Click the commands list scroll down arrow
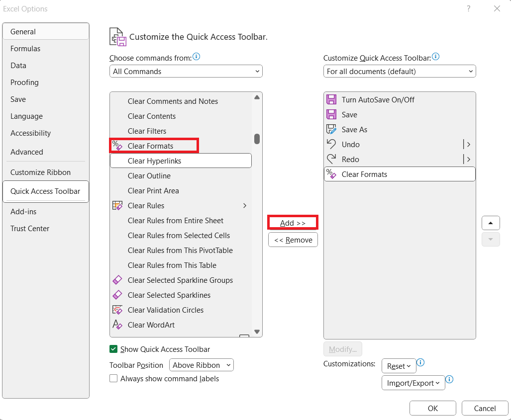 click(x=257, y=332)
